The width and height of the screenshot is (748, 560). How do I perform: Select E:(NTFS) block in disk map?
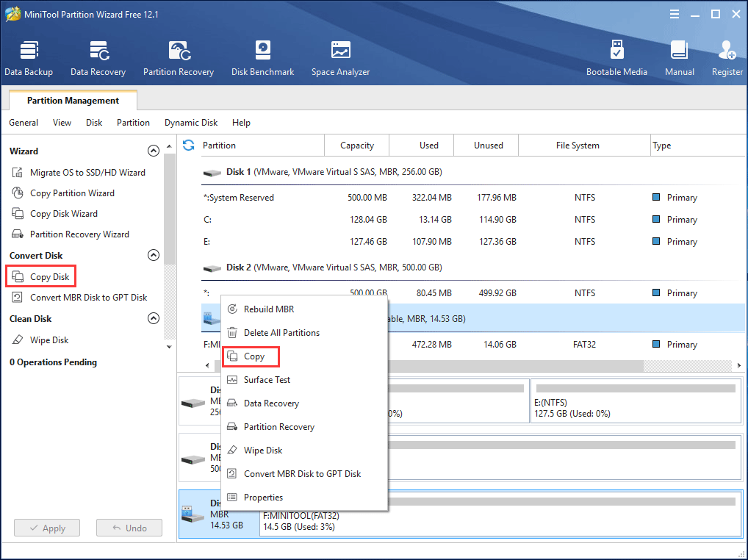pos(636,401)
